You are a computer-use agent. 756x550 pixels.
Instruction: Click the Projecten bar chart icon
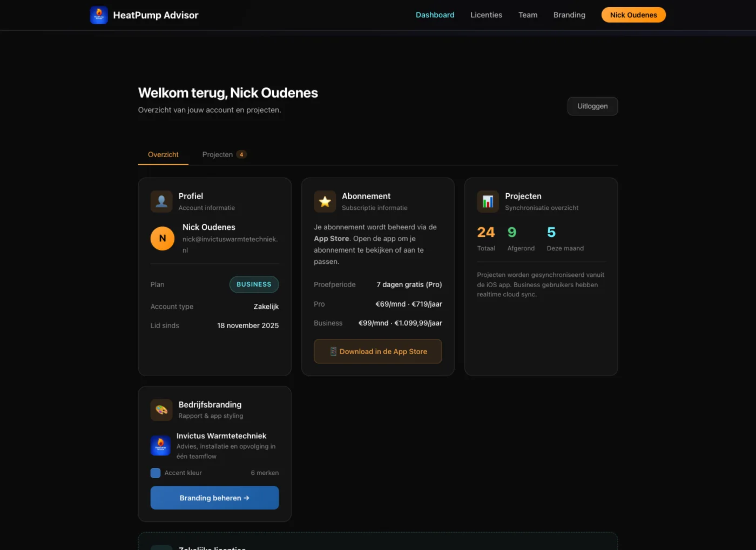(x=488, y=201)
